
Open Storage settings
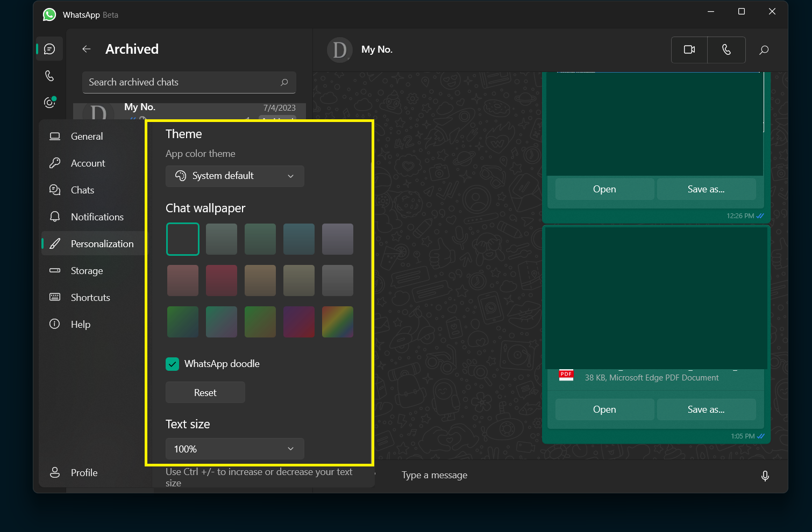(93, 271)
